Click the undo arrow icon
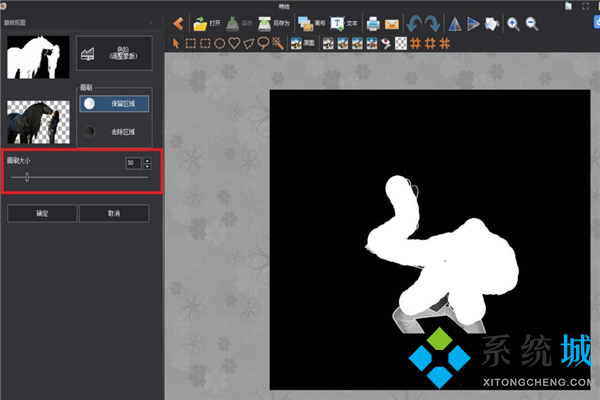600x400 pixels. pyautogui.click(x=414, y=23)
